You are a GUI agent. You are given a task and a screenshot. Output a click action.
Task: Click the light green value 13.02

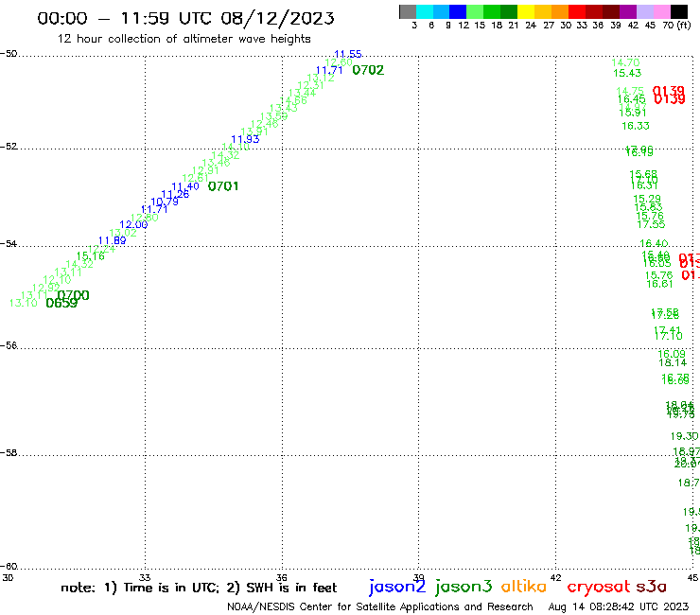(123, 233)
